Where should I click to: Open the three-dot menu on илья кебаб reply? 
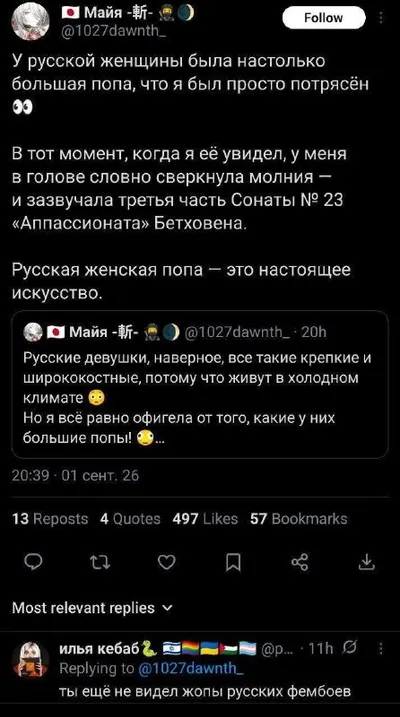(382, 648)
